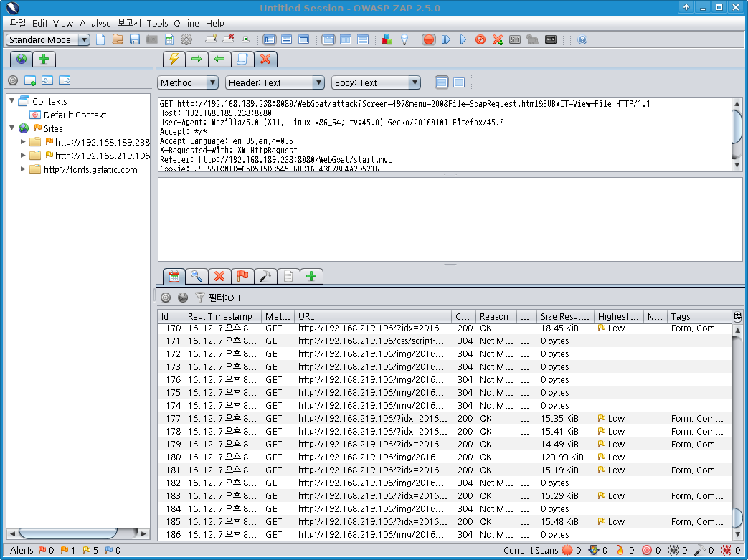This screenshot has width=748, height=560.
Task: Expand the http://192.168.219.106 site node
Action: [x=22, y=155]
